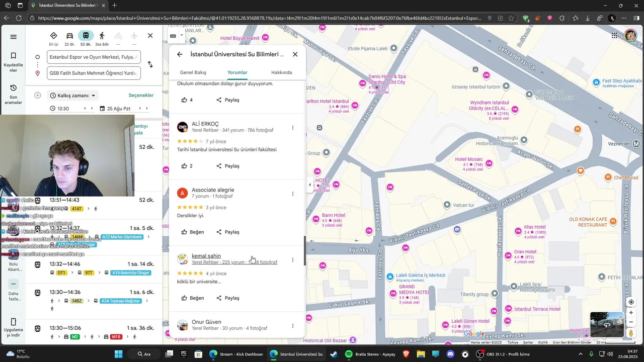644x362 pixels.
Task: Open kemal şahin reviewer profile
Action: click(206, 256)
